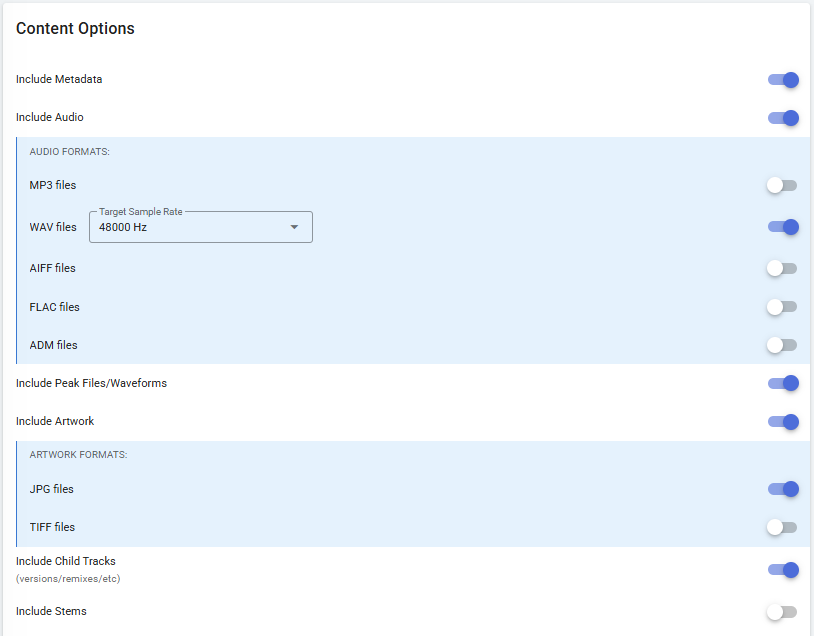Click the Include Stems label text
The image size is (814, 636).
tap(51, 611)
